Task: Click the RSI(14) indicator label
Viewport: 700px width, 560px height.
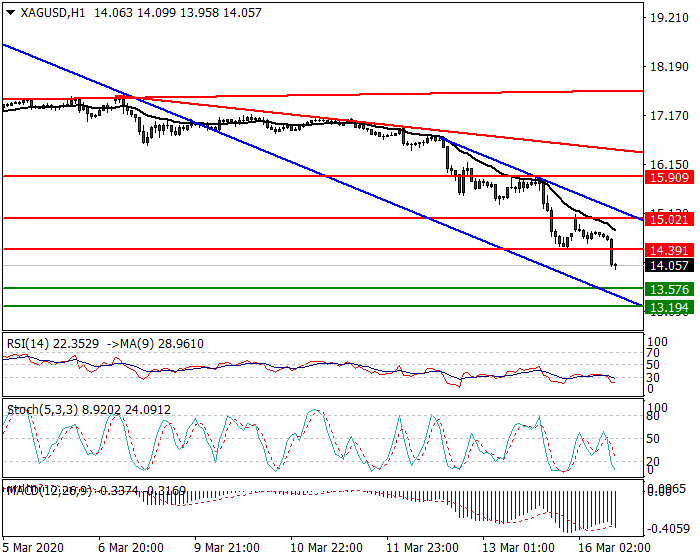Action: (29, 344)
